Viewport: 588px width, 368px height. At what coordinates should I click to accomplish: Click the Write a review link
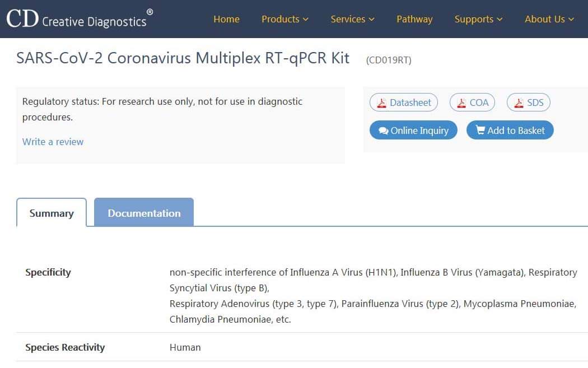[53, 142]
